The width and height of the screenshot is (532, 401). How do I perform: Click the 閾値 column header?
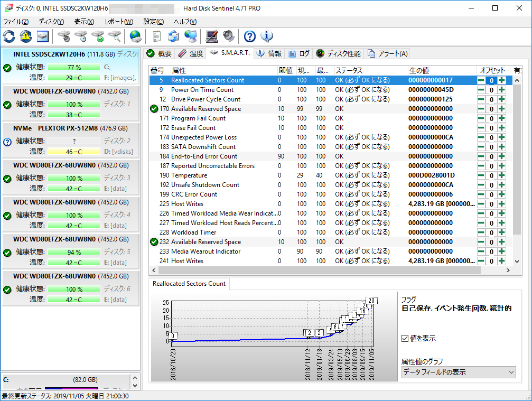(x=287, y=71)
